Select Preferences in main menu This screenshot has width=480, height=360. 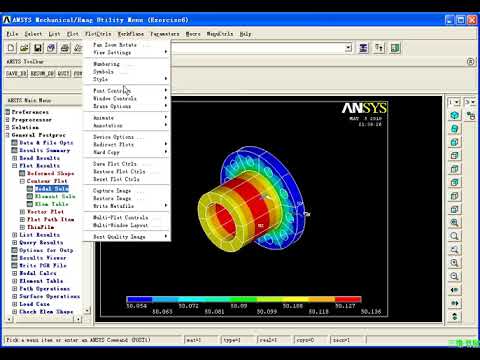tap(30, 112)
